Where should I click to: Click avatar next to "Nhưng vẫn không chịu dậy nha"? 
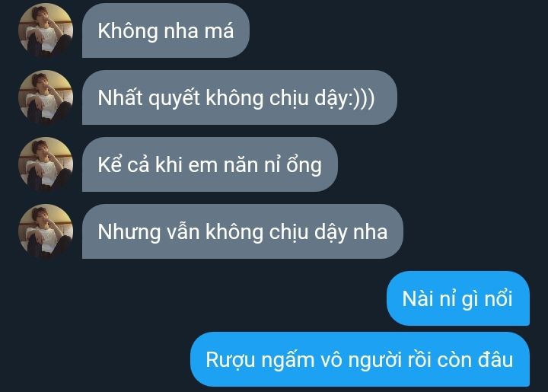(46, 231)
